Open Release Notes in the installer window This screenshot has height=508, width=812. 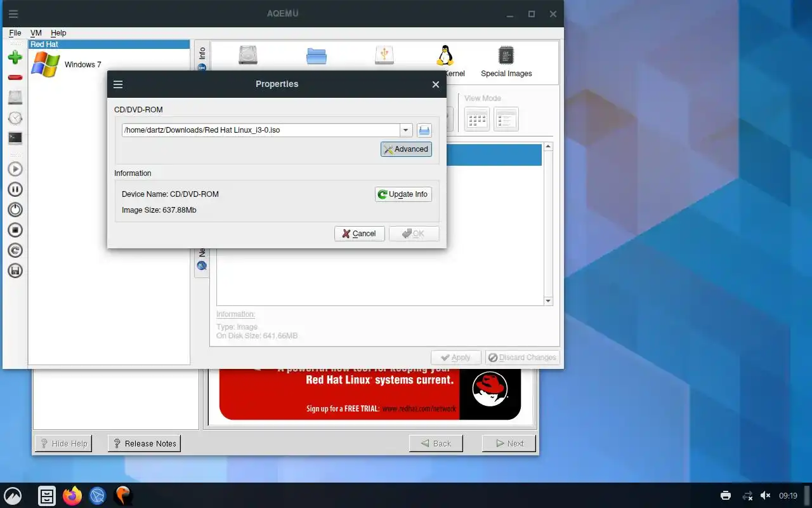[144, 443]
